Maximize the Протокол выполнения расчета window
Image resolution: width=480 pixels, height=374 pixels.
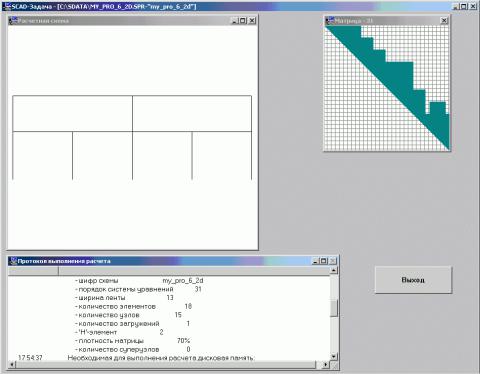click(x=323, y=261)
